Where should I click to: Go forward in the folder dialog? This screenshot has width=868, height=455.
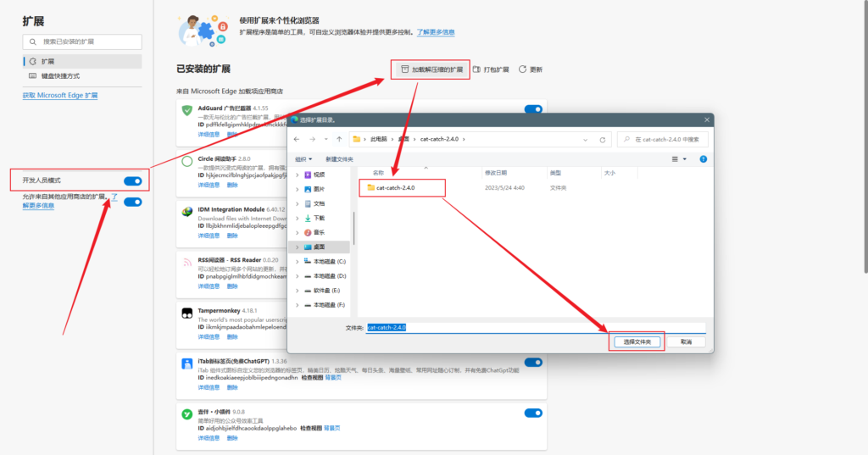312,140
